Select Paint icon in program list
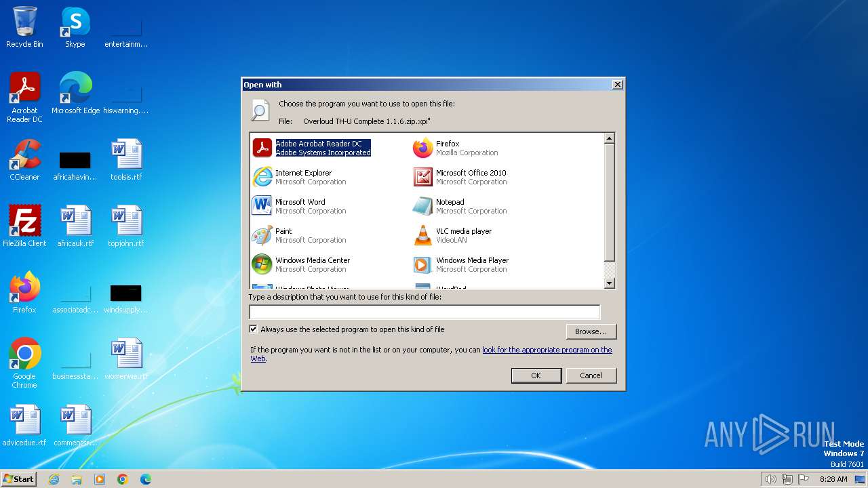 pos(262,235)
